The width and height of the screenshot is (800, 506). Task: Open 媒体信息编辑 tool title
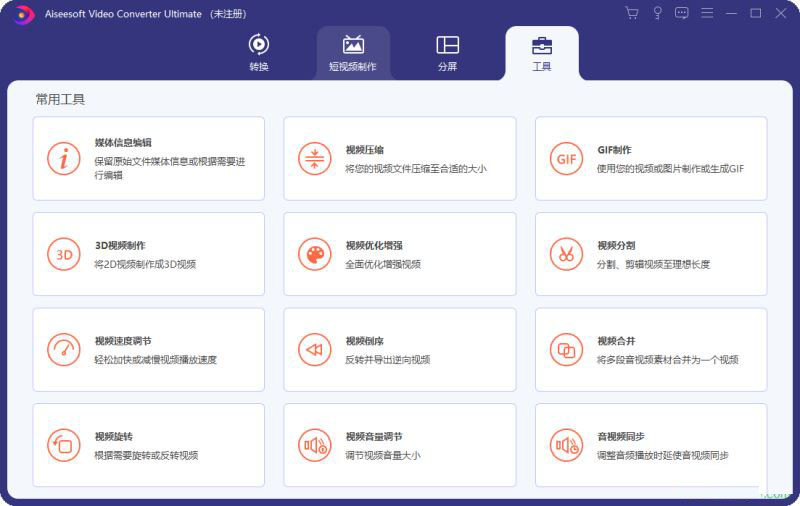tap(123, 143)
